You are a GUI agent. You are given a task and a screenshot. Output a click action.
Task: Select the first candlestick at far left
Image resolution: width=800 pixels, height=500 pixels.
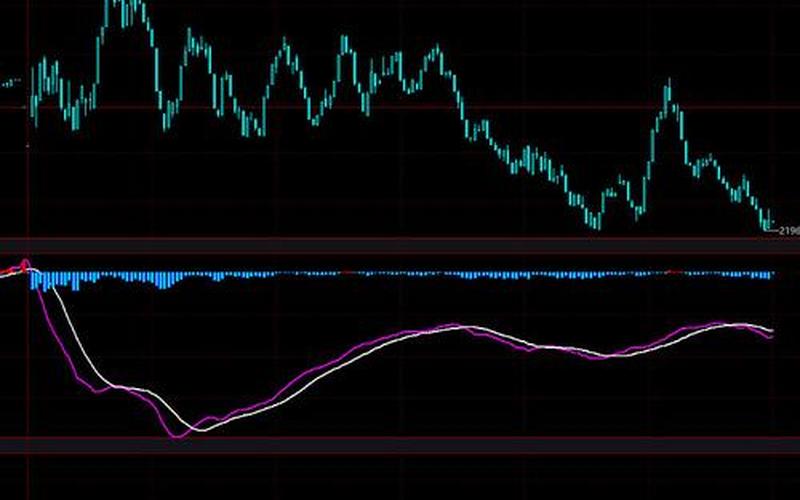(x=34, y=100)
